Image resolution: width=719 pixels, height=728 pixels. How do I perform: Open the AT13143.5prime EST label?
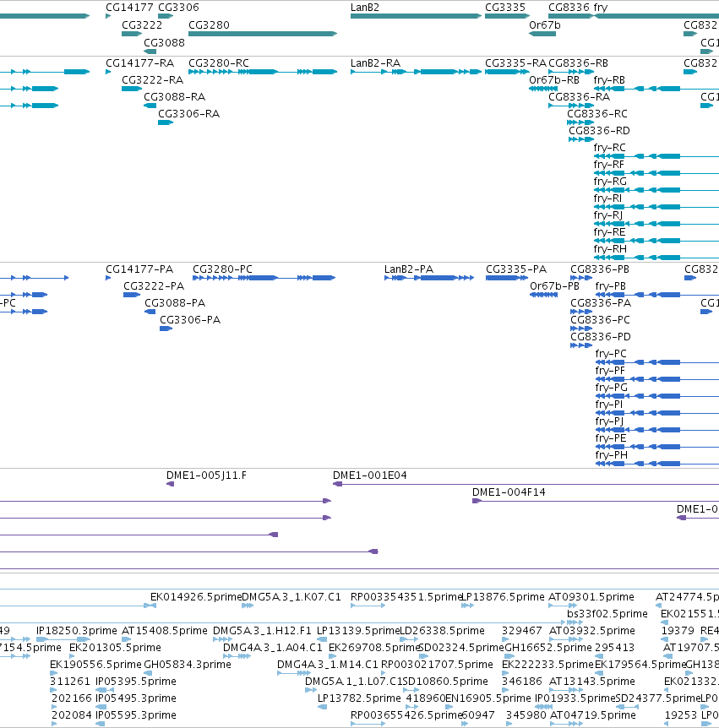point(591,682)
